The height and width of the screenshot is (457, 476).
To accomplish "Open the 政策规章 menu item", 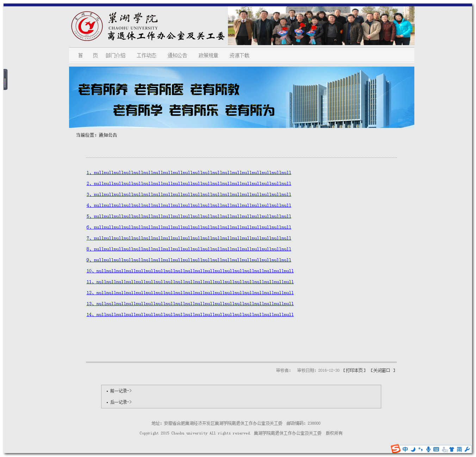I will pos(208,55).
